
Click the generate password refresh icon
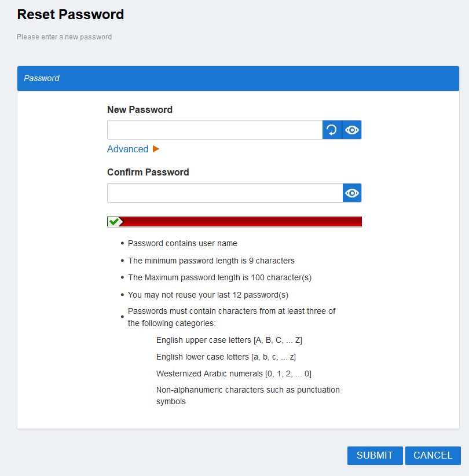(332, 130)
